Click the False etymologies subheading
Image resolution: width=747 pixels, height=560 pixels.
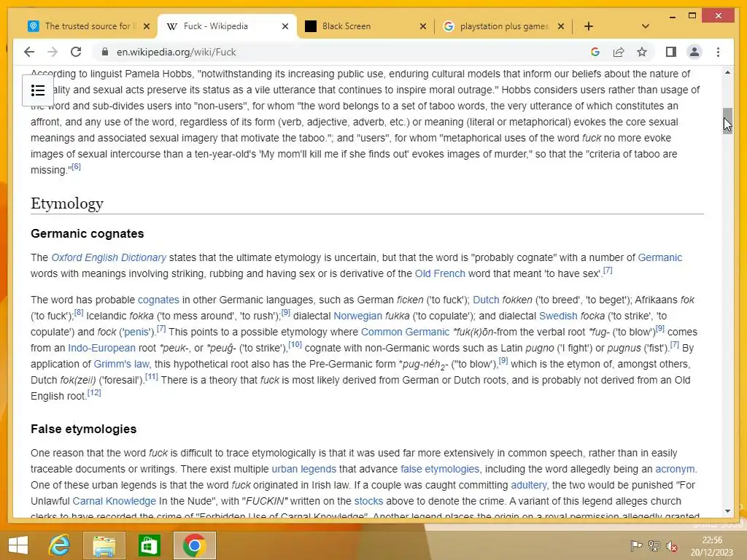pyautogui.click(x=84, y=429)
